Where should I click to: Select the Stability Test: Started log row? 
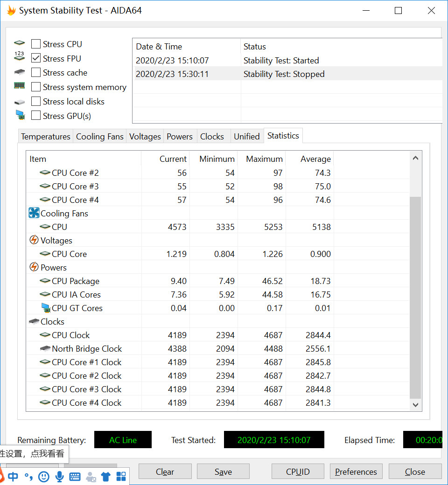point(287,60)
